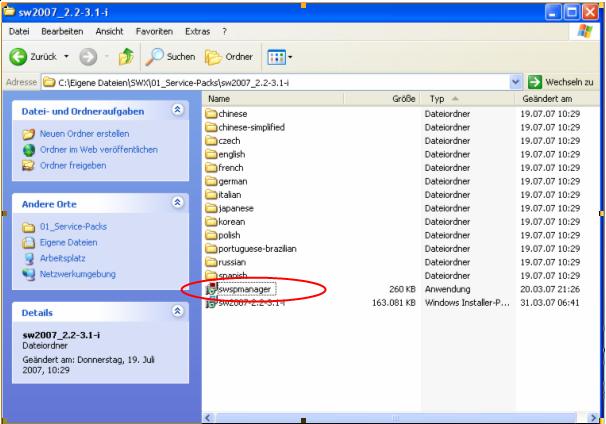Viewport: 606px width, 424px height.
Task: Expand the address bar dropdown
Action: [x=515, y=82]
